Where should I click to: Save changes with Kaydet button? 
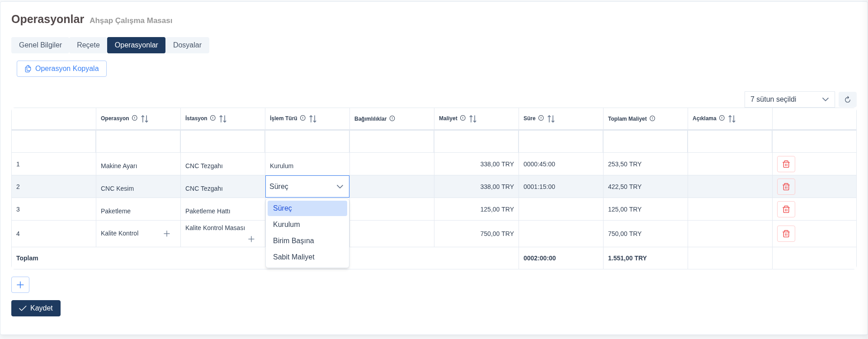click(x=36, y=308)
